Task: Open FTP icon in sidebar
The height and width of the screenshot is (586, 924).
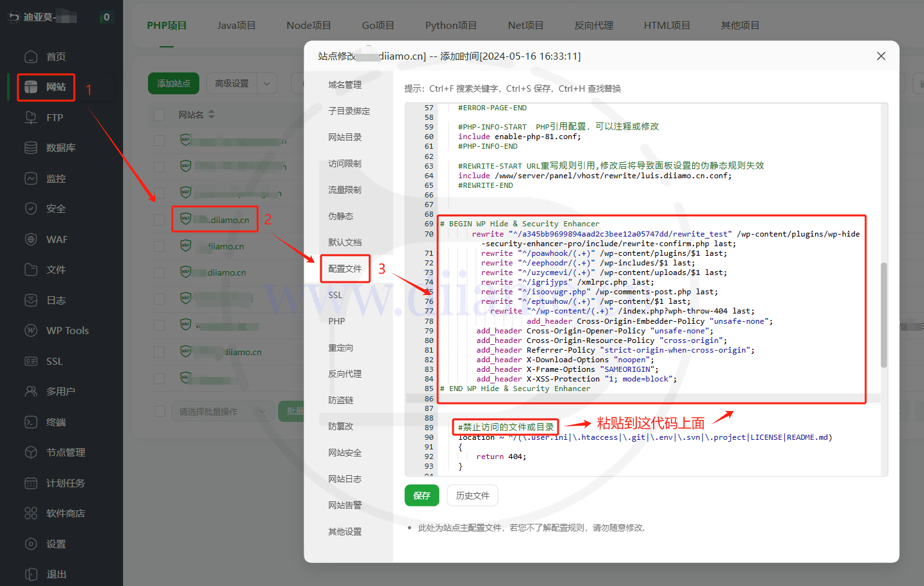Action: (31, 117)
